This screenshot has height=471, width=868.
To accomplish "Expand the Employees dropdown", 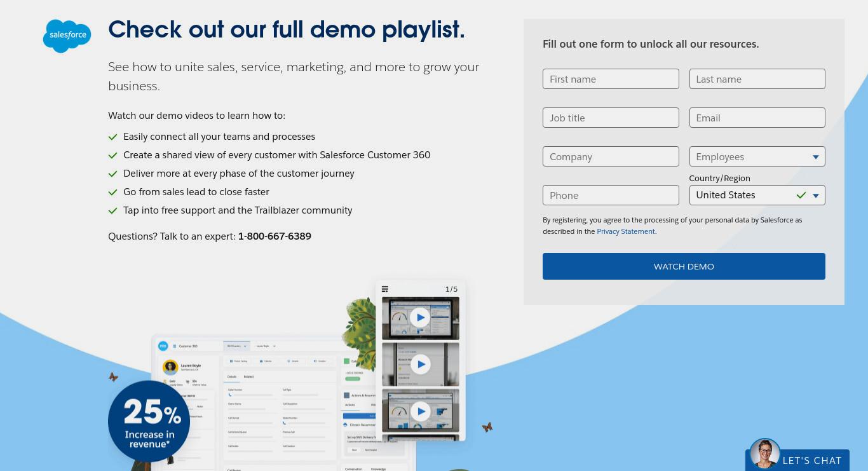I will click(757, 156).
